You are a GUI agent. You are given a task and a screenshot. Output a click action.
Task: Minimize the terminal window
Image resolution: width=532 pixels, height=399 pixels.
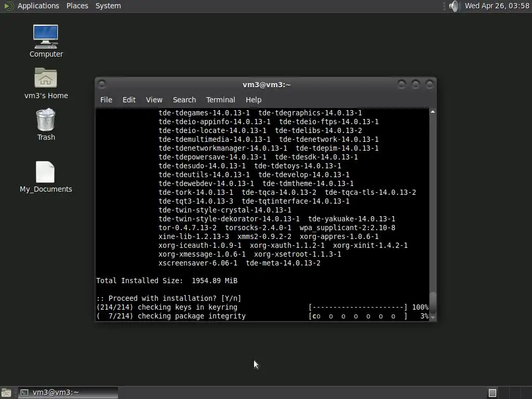402,84
